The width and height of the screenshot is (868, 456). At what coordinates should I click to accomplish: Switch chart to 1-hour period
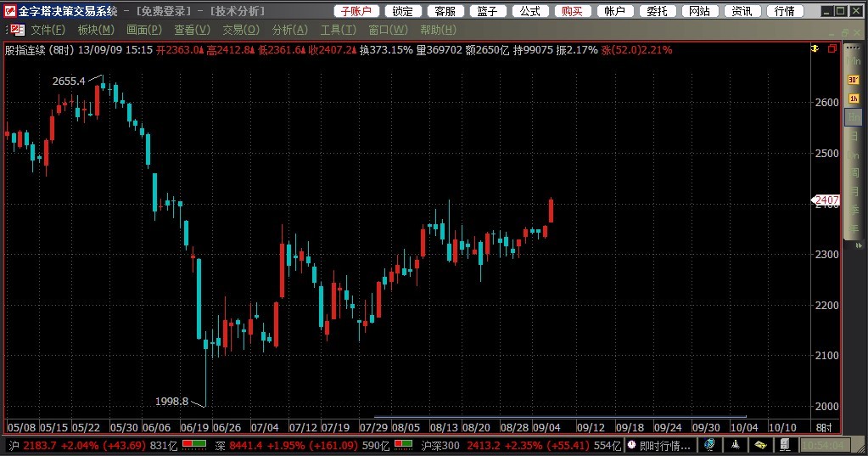point(854,99)
